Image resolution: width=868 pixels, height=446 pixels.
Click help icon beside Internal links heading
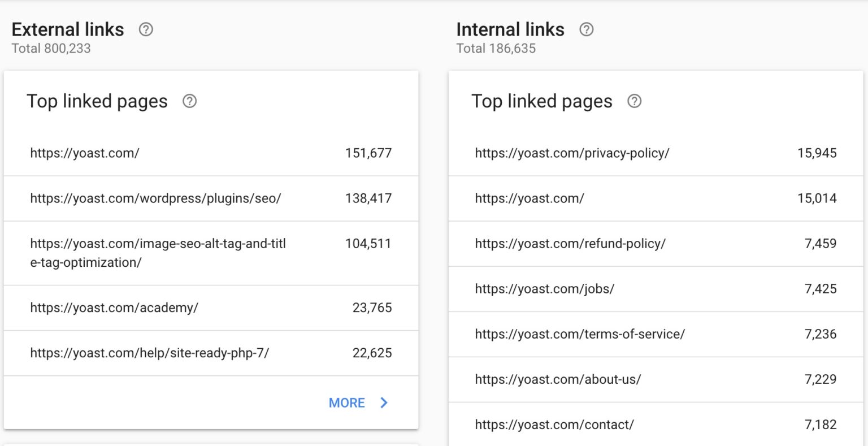587,29
